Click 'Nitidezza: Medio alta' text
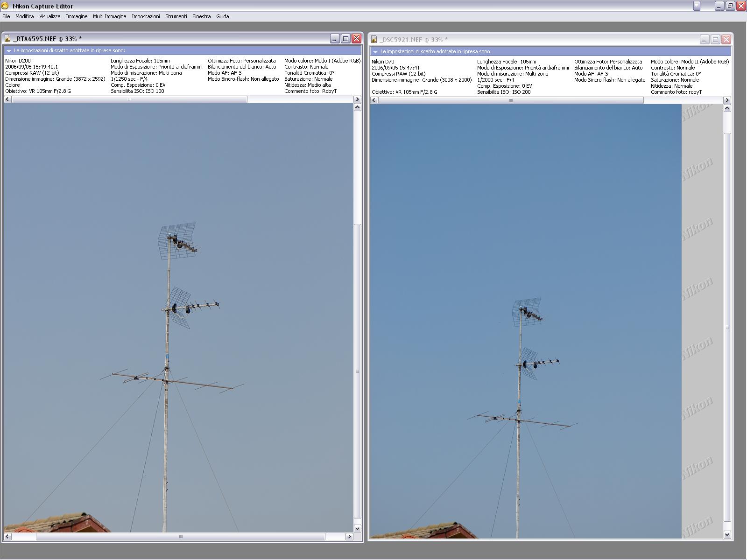This screenshot has height=560, width=747. tap(308, 85)
